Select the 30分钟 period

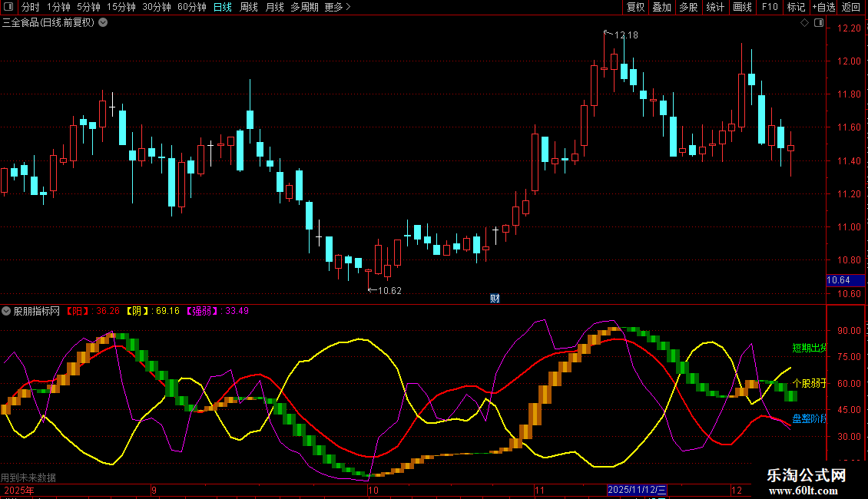coord(157,7)
